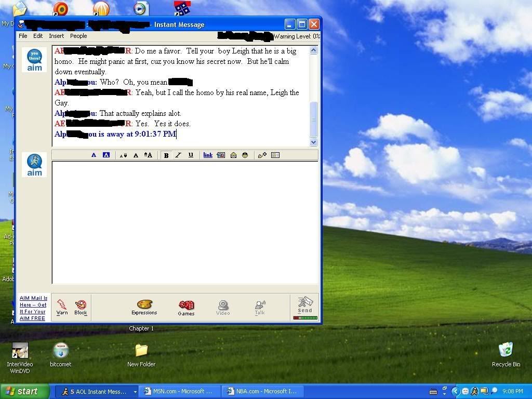Expand hidden system tray icons
This screenshot has width=532, height=399.
point(456,392)
